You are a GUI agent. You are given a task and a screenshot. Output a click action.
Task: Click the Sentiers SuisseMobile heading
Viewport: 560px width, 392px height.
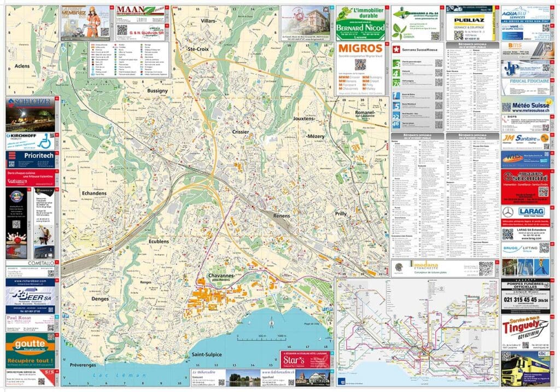coord(418,50)
